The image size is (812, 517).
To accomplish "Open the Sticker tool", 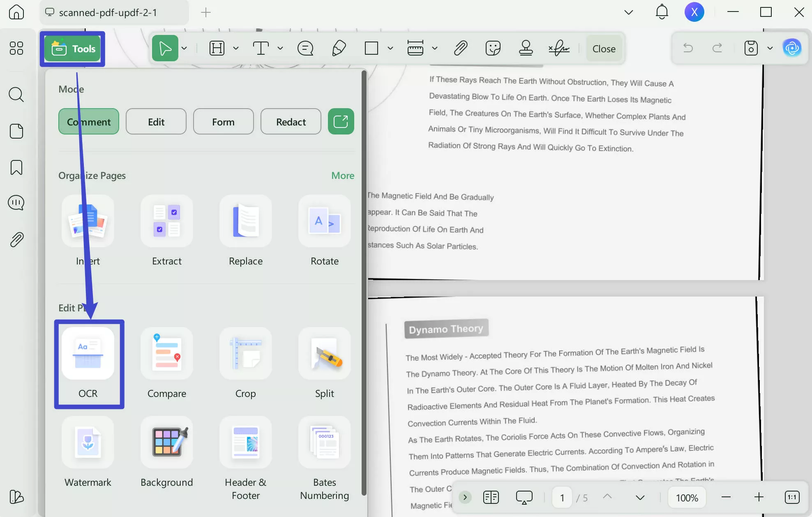I will 493,48.
